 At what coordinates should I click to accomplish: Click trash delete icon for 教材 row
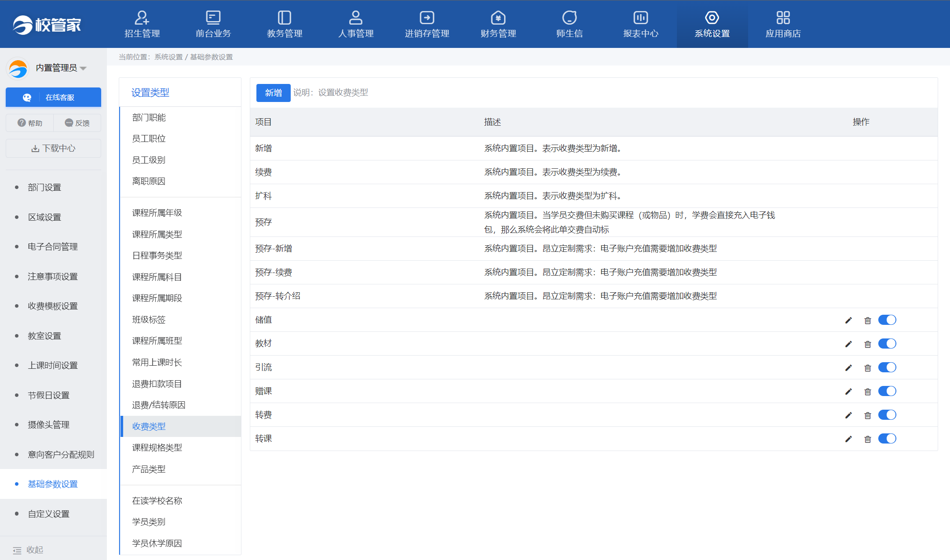[x=867, y=344]
